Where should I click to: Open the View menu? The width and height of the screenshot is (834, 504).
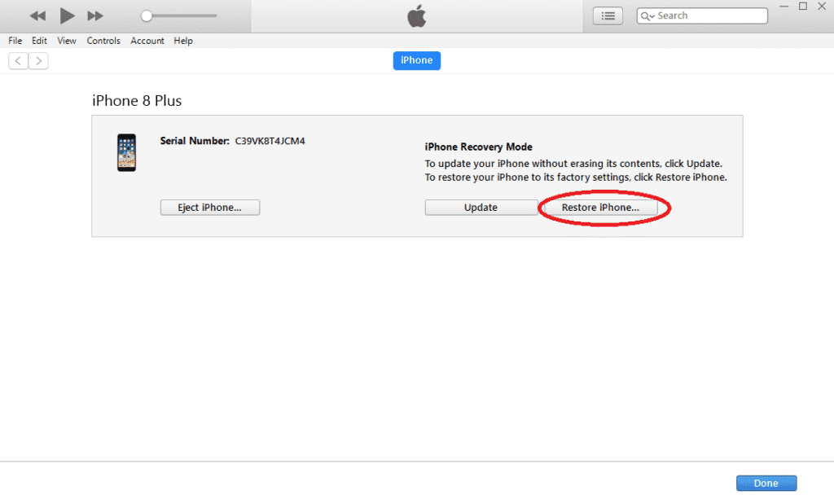pos(67,41)
